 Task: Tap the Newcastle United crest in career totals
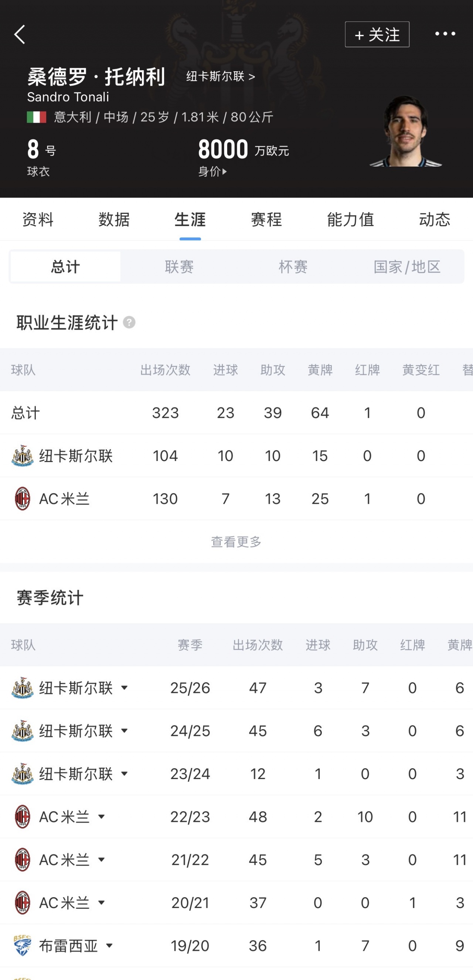(23, 456)
